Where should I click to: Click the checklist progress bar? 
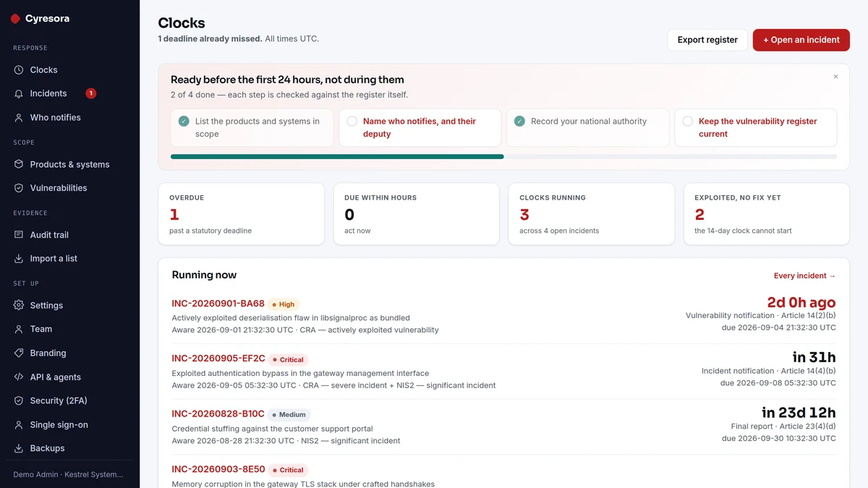503,156
